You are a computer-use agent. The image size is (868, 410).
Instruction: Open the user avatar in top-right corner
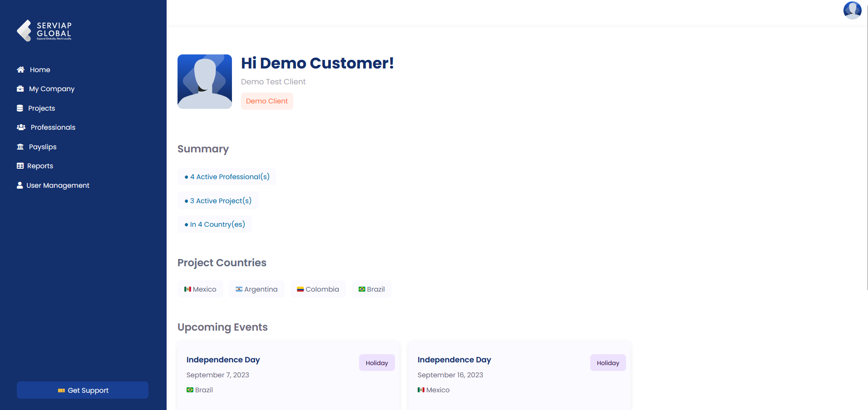852,10
